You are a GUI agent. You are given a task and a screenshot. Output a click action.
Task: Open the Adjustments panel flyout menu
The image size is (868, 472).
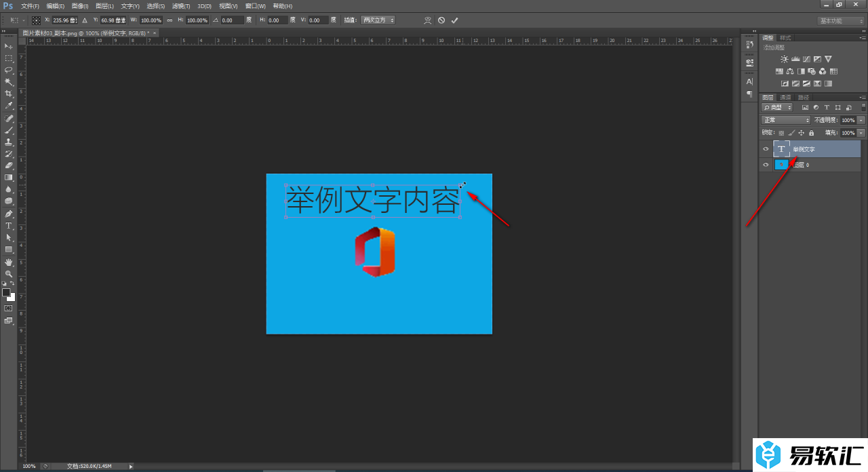pos(863,37)
